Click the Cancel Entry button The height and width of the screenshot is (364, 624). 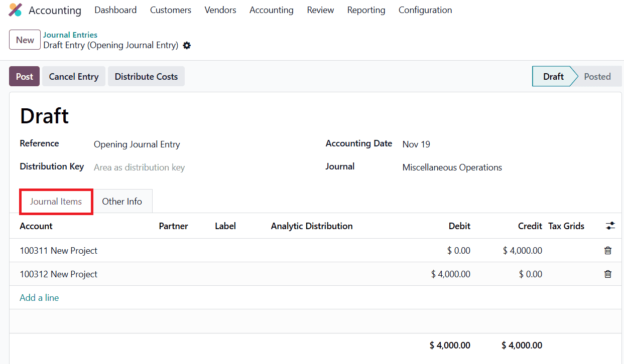73,76
